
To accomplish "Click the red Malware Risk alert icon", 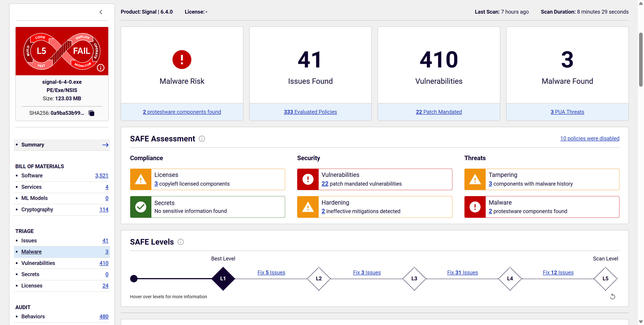I will click(182, 59).
